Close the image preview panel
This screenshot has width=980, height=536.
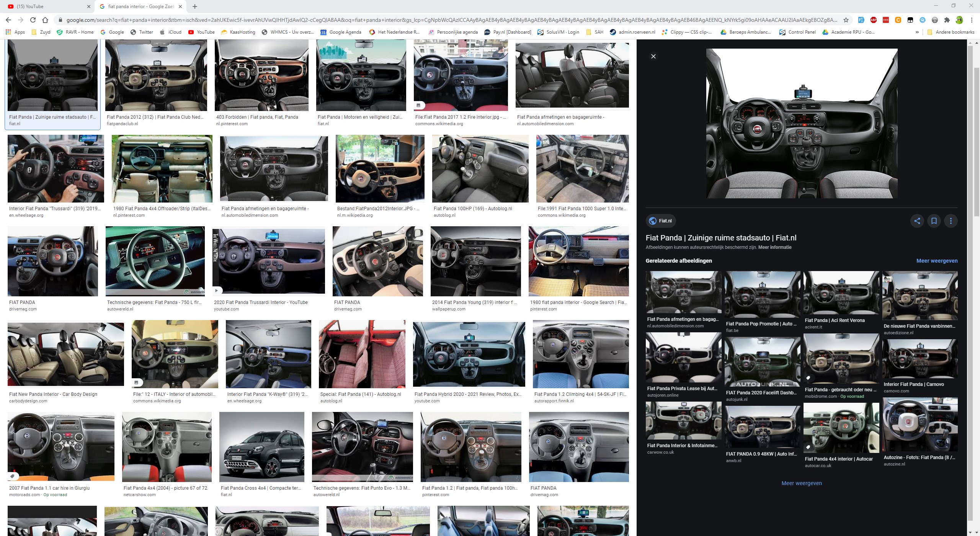[x=653, y=56]
